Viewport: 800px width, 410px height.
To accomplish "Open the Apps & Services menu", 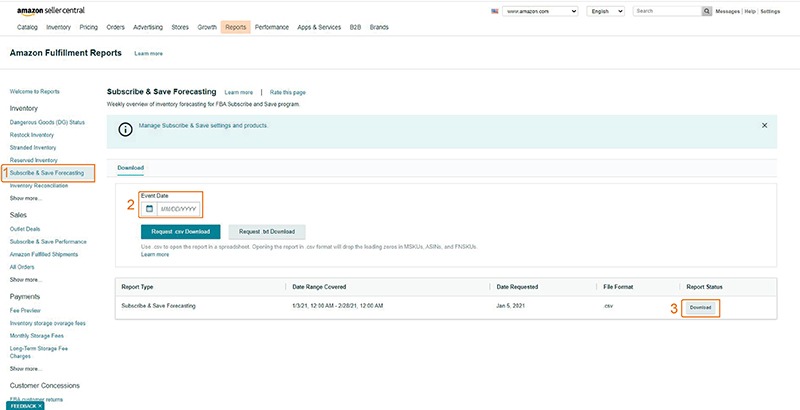I will click(x=319, y=28).
